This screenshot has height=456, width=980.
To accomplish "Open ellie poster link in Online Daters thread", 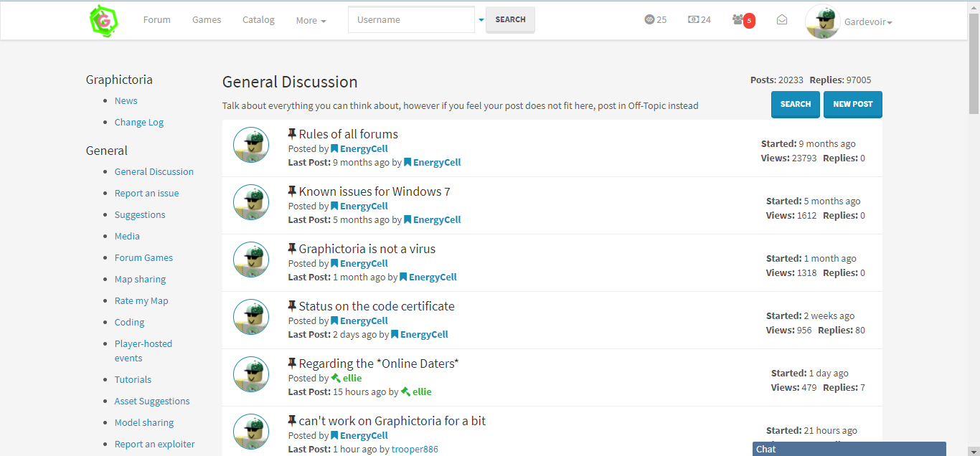I will click(x=352, y=379).
